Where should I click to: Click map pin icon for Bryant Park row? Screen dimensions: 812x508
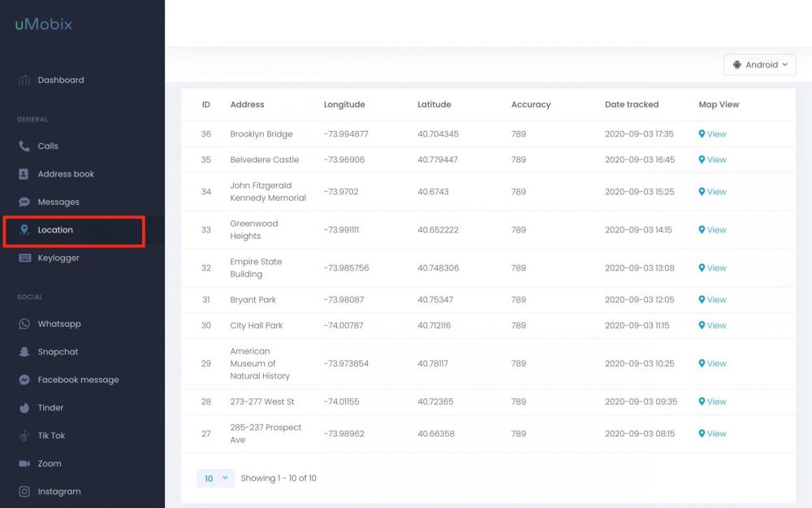tap(702, 300)
